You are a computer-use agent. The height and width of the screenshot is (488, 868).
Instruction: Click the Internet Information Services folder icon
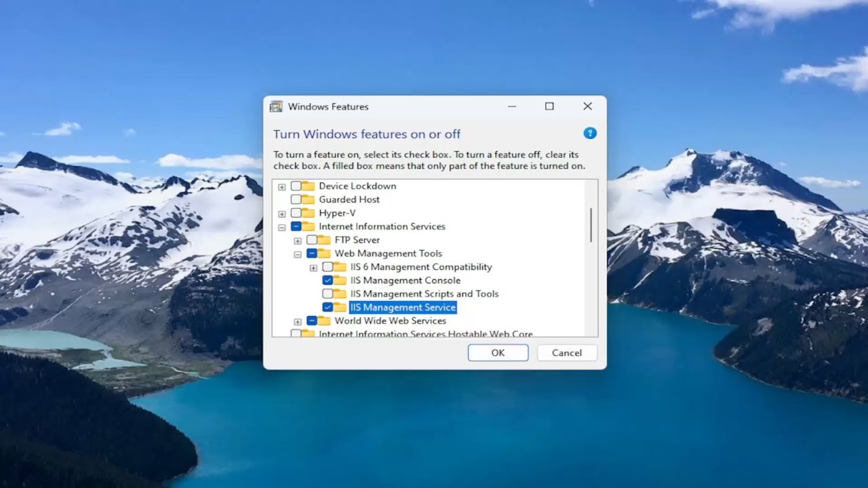309,226
